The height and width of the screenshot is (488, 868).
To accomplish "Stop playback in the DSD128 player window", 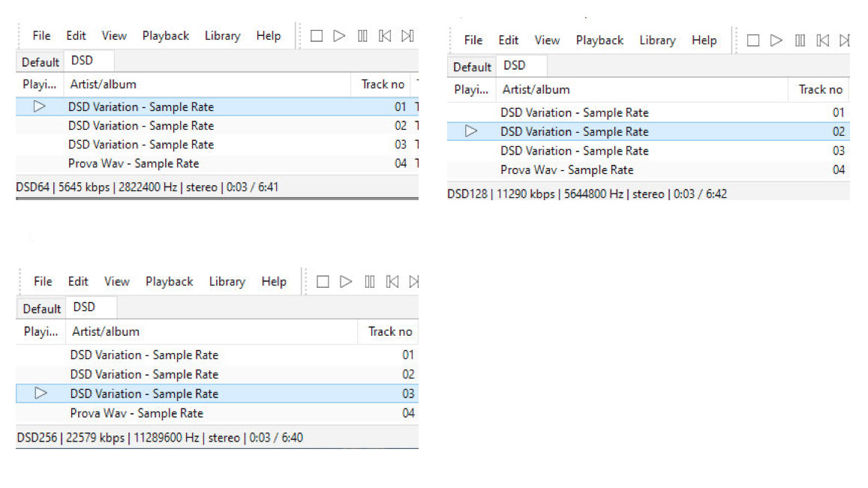I will pyautogui.click(x=753, y=40).
